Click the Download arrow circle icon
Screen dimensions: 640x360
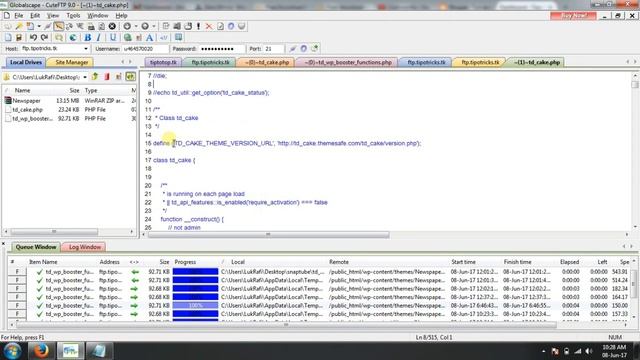[127, 26]
